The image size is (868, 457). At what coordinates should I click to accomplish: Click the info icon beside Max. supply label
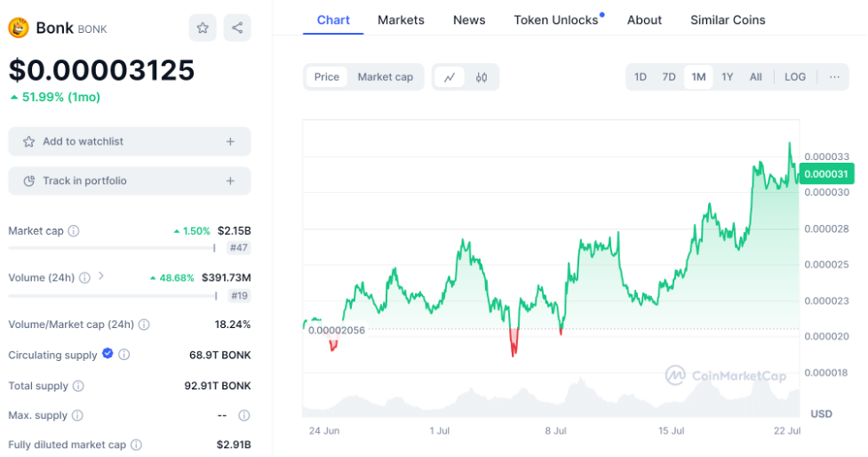coord(77,415)
